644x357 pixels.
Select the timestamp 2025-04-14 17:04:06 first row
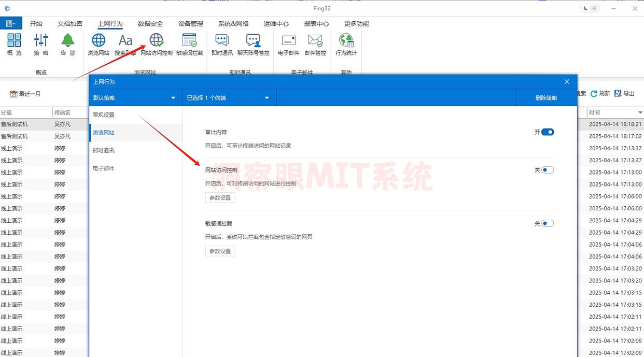pos(615,245)
